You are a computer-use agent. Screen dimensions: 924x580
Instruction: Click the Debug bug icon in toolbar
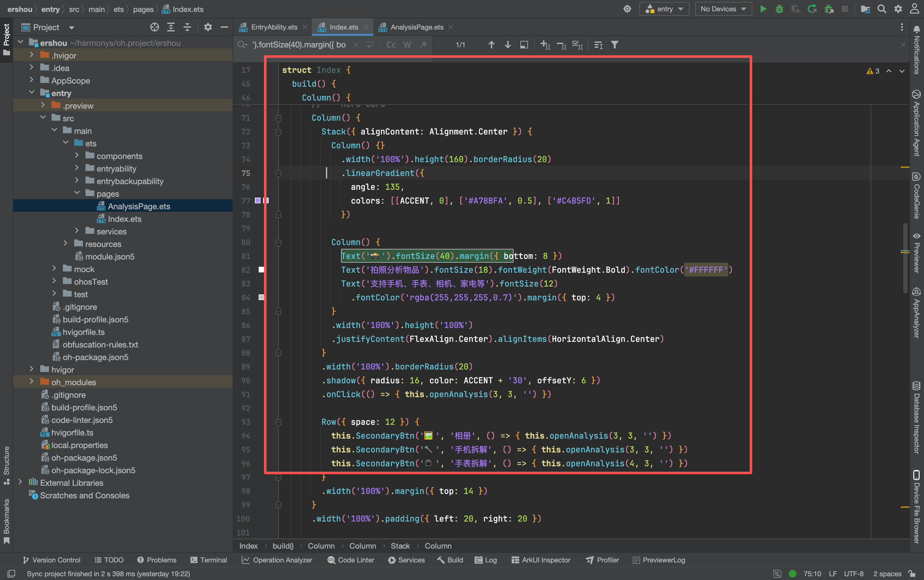pyautogui.click(x=779, y=9)
